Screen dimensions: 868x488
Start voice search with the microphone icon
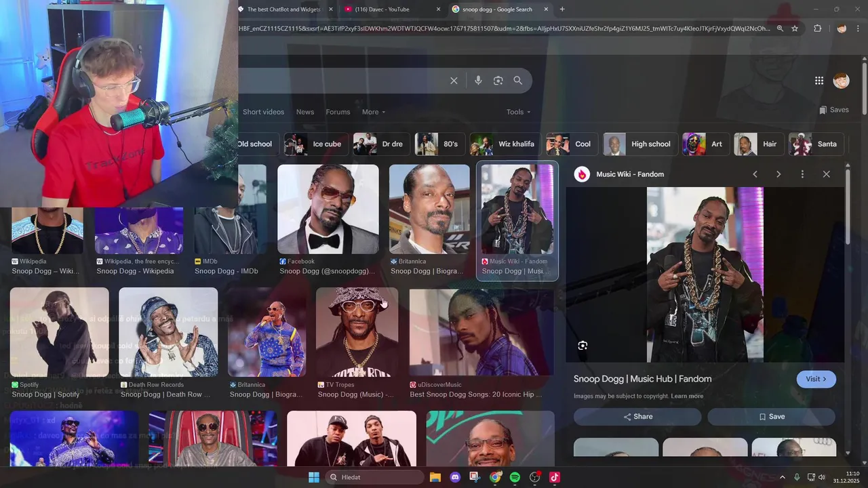(x=478, y=81)
